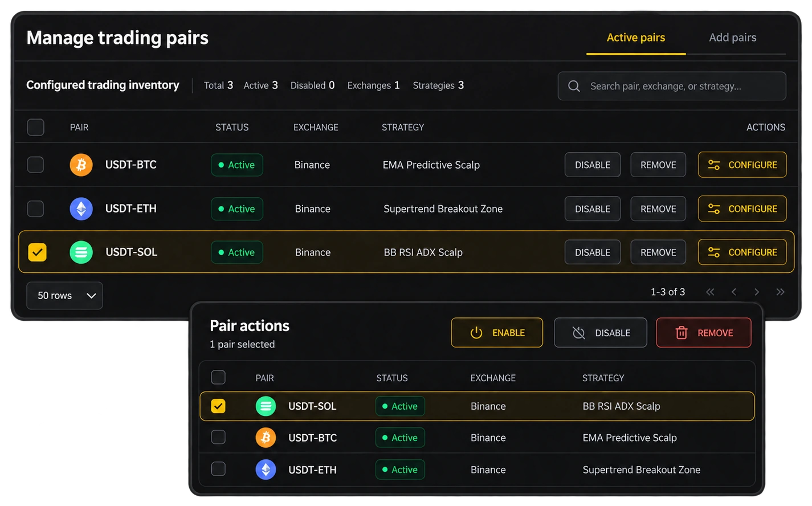
Task: Disable the USDT-BTC pair
Action: (x=593, y=165)
